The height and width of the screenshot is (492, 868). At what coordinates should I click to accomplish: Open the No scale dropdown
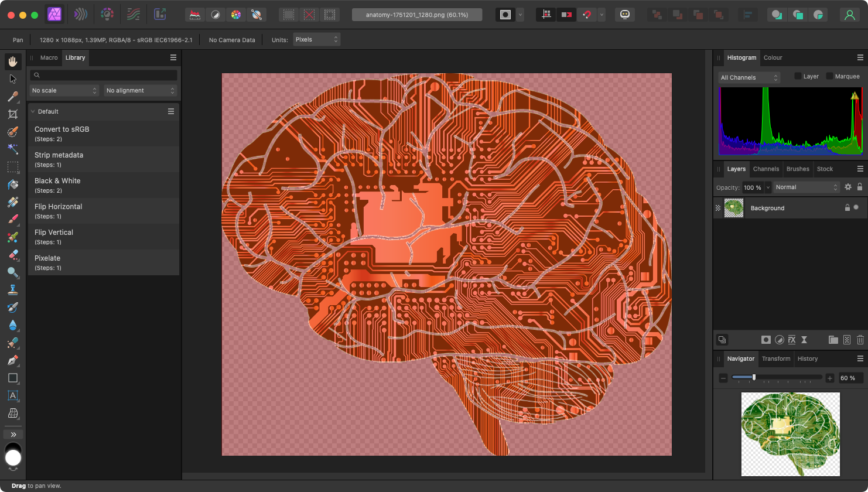(64, 91)
